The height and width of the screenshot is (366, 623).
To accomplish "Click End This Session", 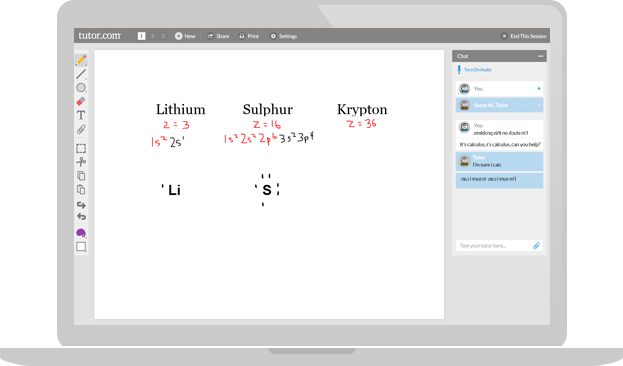I will point(524,36).
